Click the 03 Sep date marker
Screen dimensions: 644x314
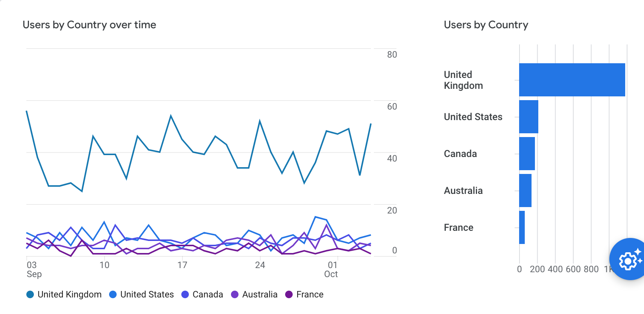33,270
